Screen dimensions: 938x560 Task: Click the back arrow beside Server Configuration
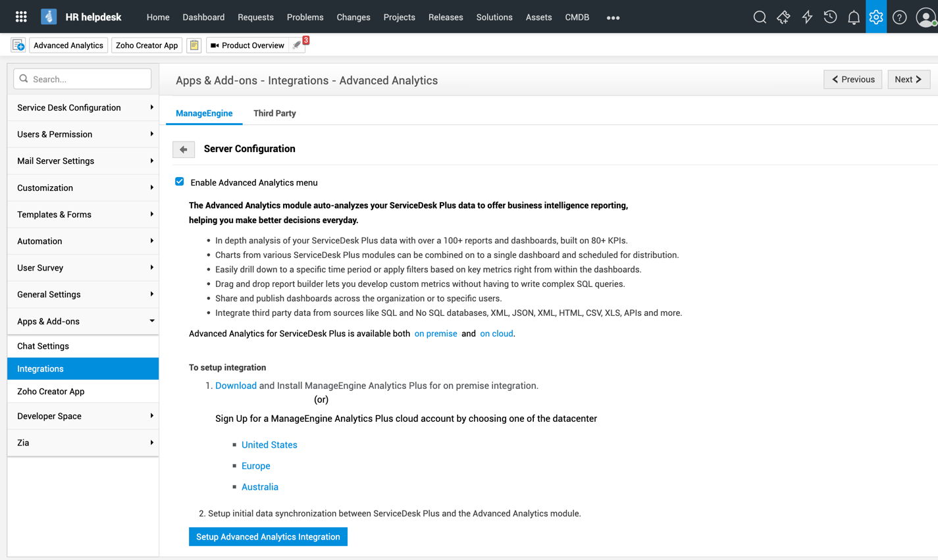184,149
